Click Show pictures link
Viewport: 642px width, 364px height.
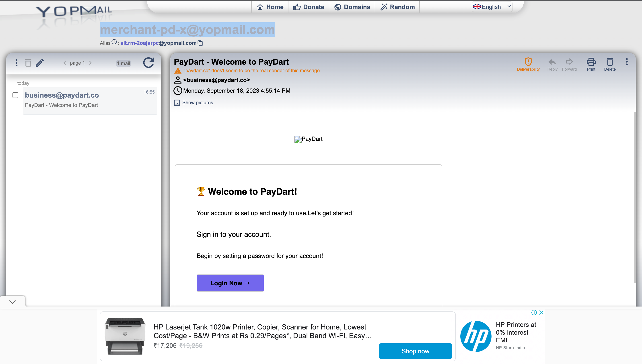(x=198, y=103)
